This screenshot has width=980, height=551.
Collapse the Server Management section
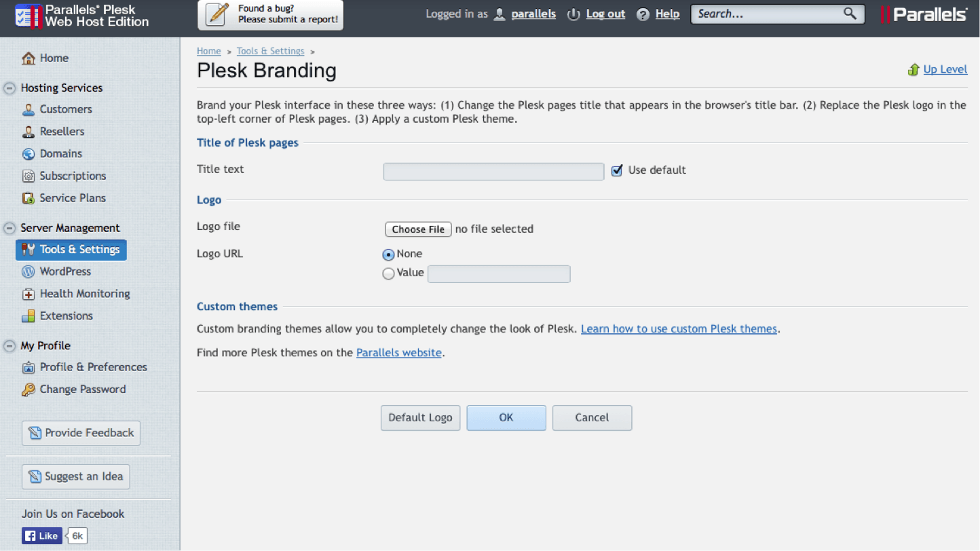10,228
